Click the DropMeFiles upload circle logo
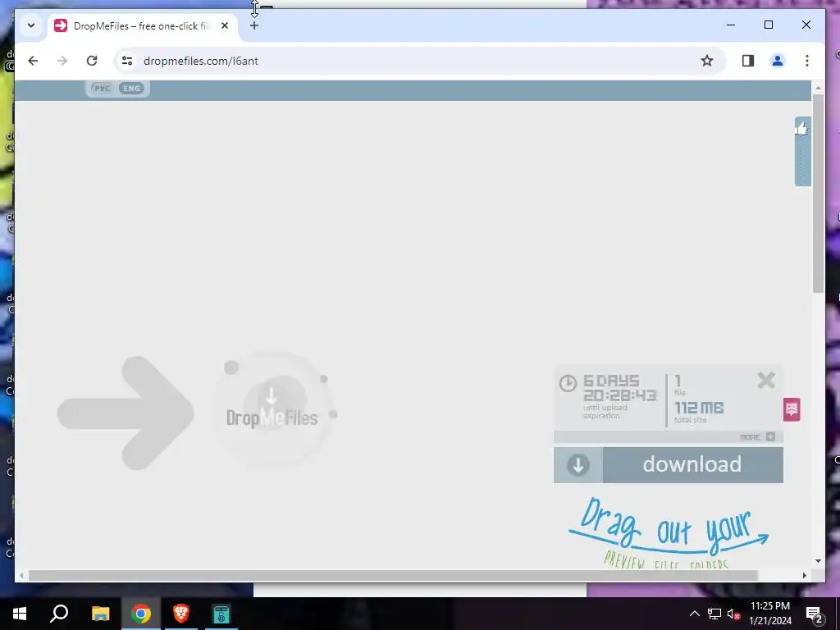This screenshot has height=630, width=840. [x=273, y=409]
